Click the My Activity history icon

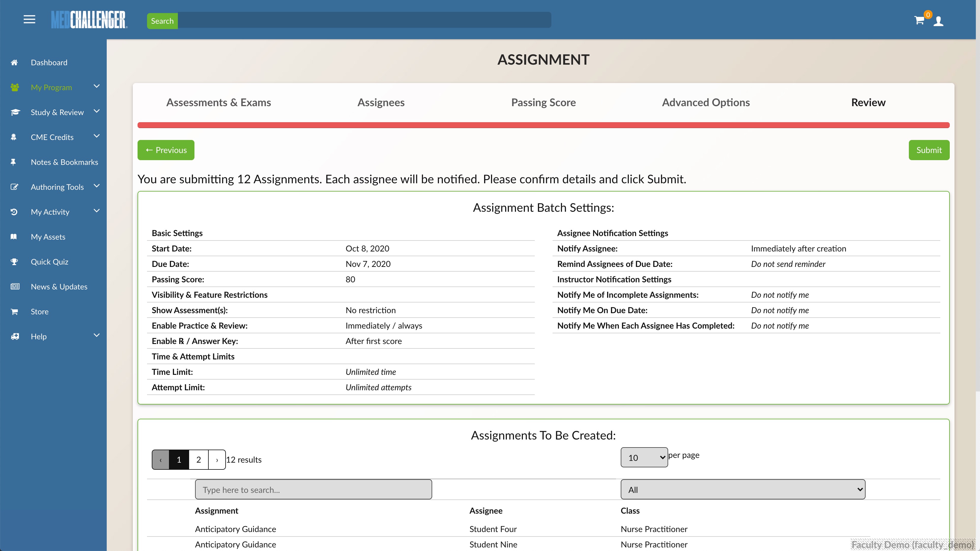point(14,212)
